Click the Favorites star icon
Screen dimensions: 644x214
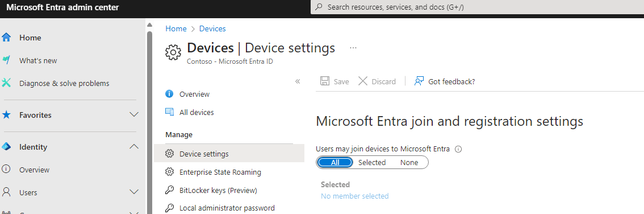click(6, 115)
